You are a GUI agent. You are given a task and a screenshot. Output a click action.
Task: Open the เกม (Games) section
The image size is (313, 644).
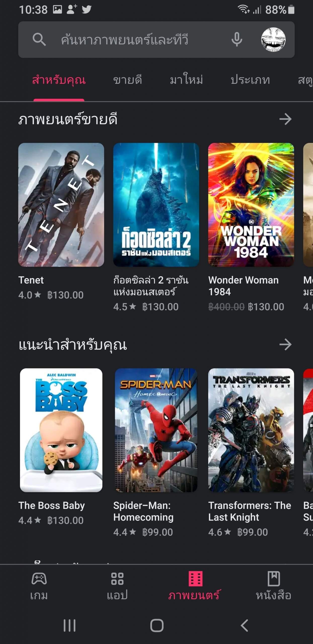39,586
